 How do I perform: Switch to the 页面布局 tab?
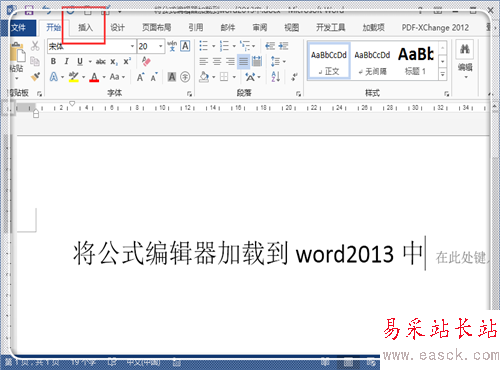click(157, 28)
